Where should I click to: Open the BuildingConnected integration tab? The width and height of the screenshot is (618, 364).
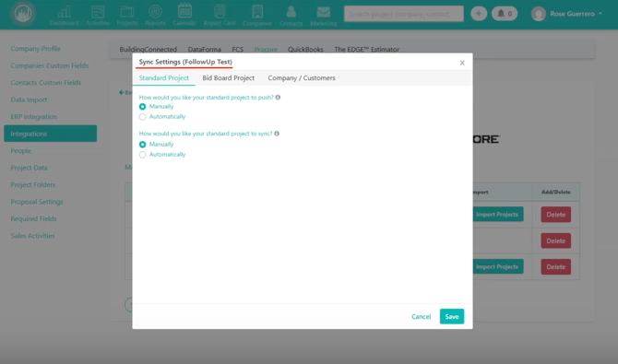coord(149,49)
